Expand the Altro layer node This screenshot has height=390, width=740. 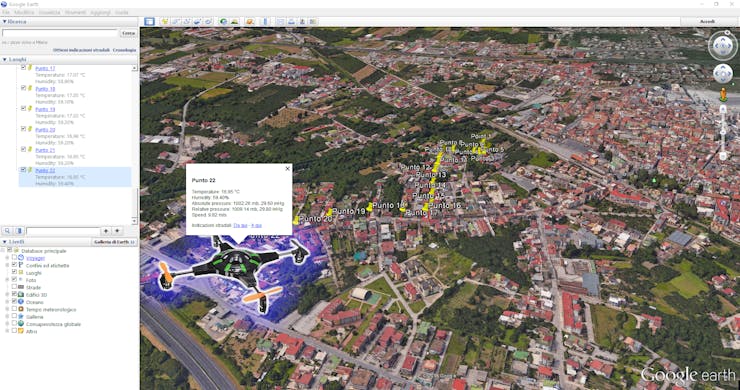click(x=7, y=331)
